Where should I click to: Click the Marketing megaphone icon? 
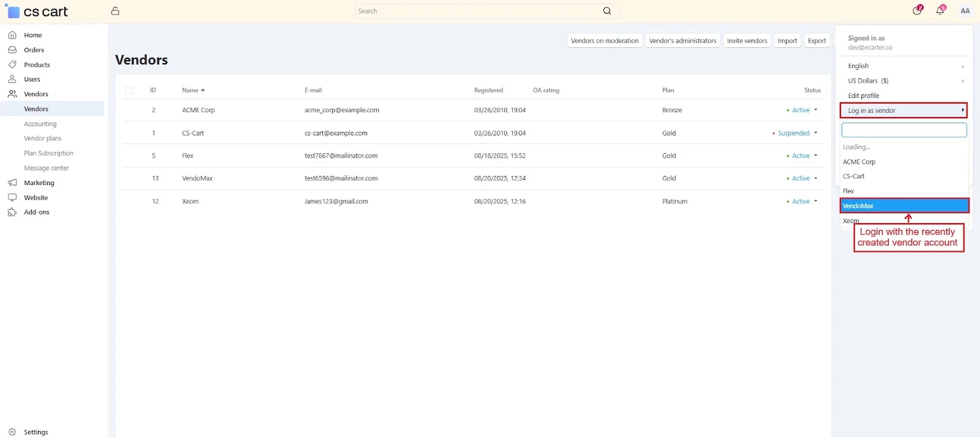[x=12, y=183]
